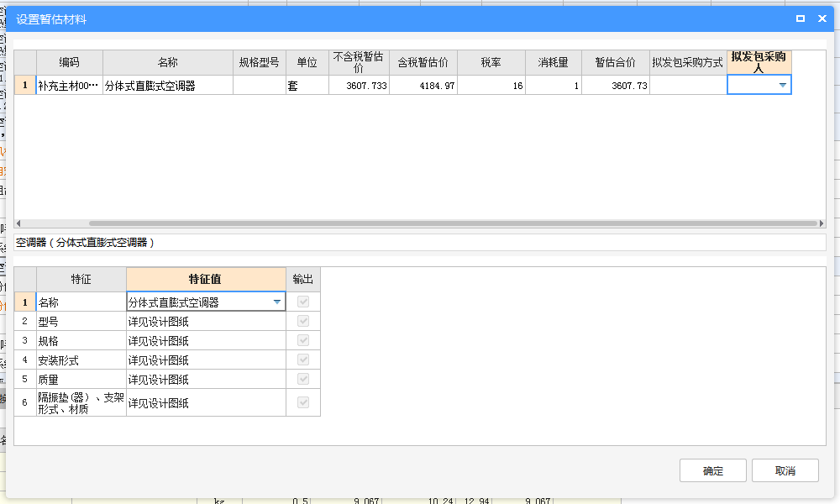This screenshot has width=840, height=504.
Task: Select the 不含税暂估价 cell value 3607.733
Action: [359, 86]
